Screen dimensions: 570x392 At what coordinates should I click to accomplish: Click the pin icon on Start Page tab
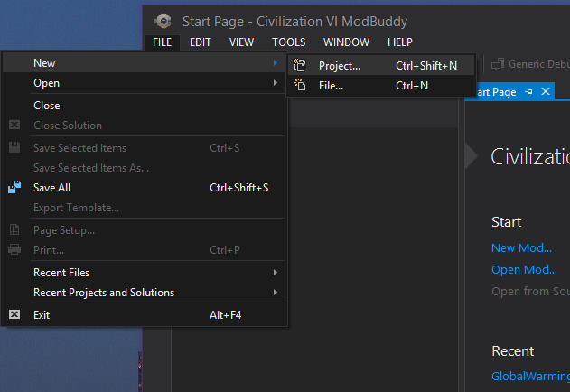529,92
